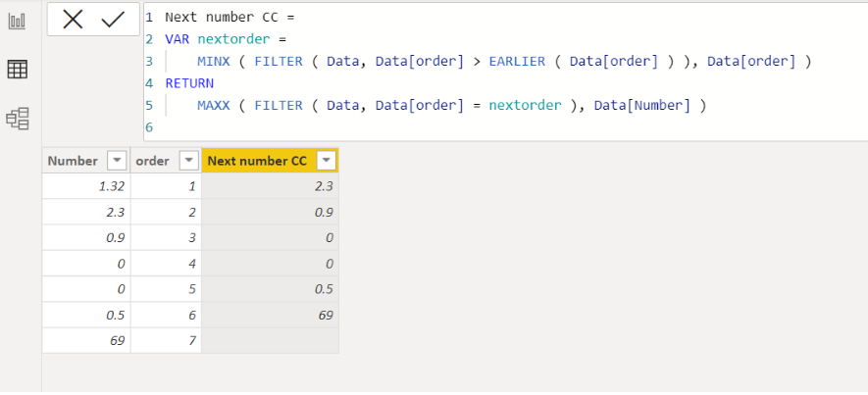Viewport: 868px width, 395px height.
Task: Select order cell with value 5
Action: 166,289
